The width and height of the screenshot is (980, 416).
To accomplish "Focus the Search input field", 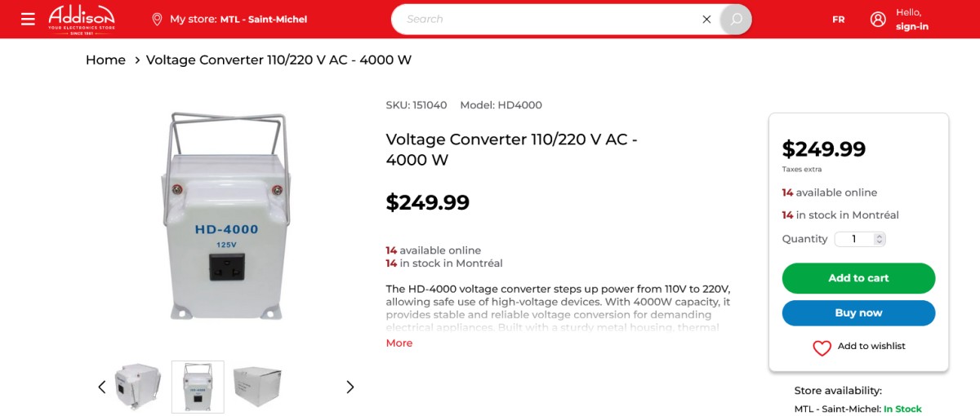I will tap(547, 19).
